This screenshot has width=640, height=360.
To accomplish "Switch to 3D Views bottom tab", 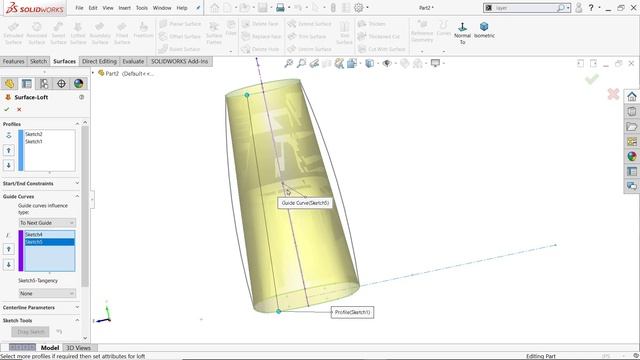I will click(78, 348).
